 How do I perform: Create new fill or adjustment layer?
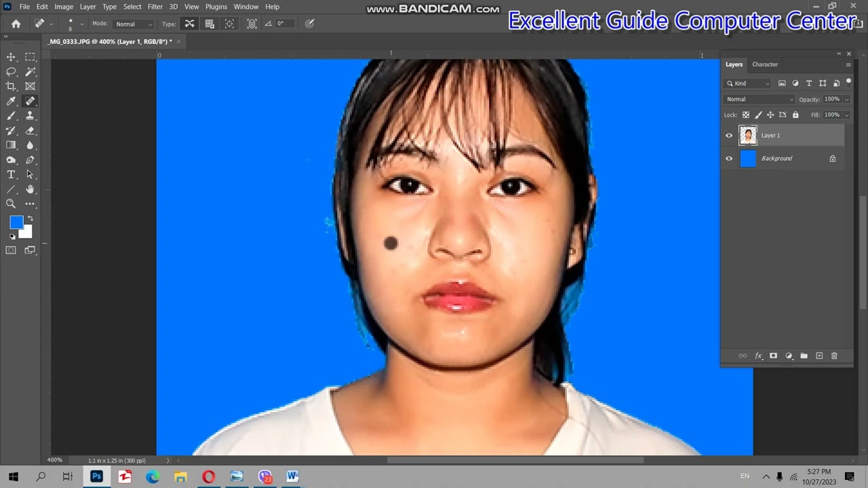[789, 356]
